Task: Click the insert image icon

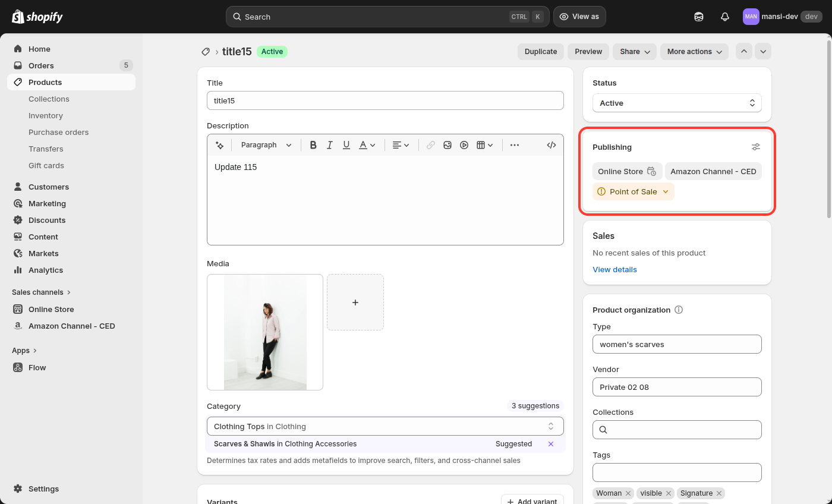Action: coord(447,145)
